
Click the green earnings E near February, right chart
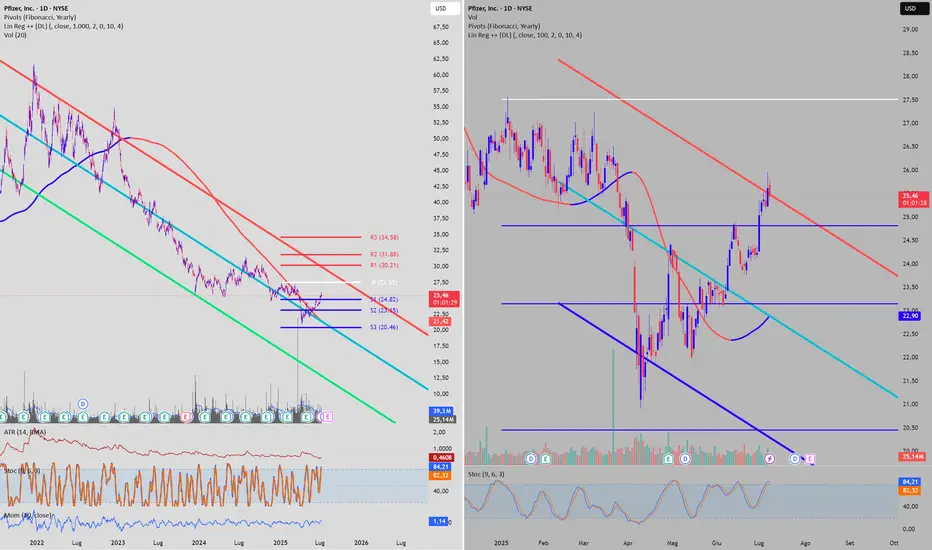point(545,459)
